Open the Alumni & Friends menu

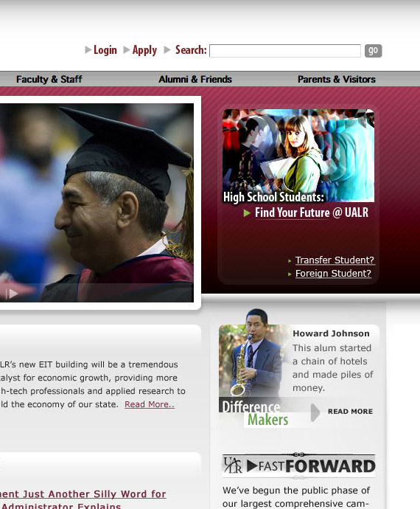(195, 79)
